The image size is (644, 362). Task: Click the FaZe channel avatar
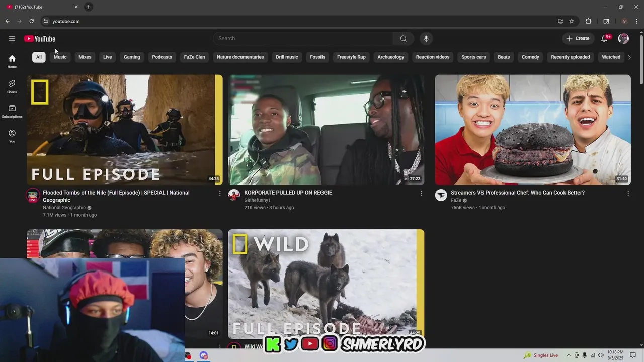[441, 195]
